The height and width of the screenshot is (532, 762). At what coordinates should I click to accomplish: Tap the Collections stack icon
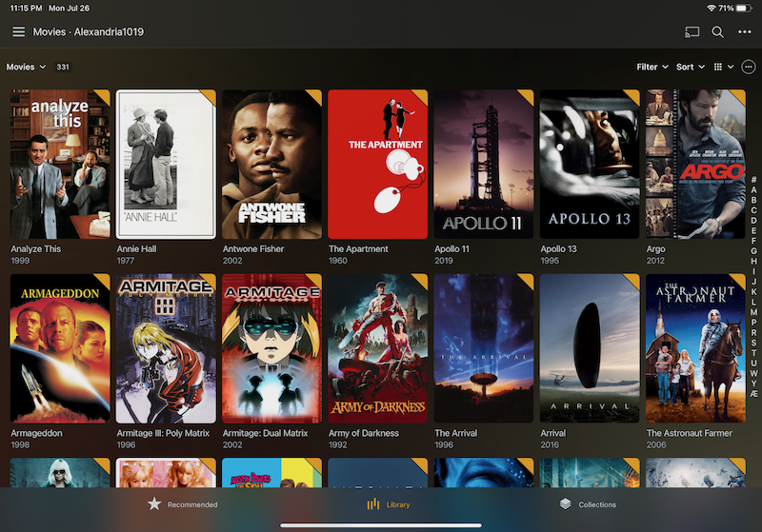click(x=565, y=503)
